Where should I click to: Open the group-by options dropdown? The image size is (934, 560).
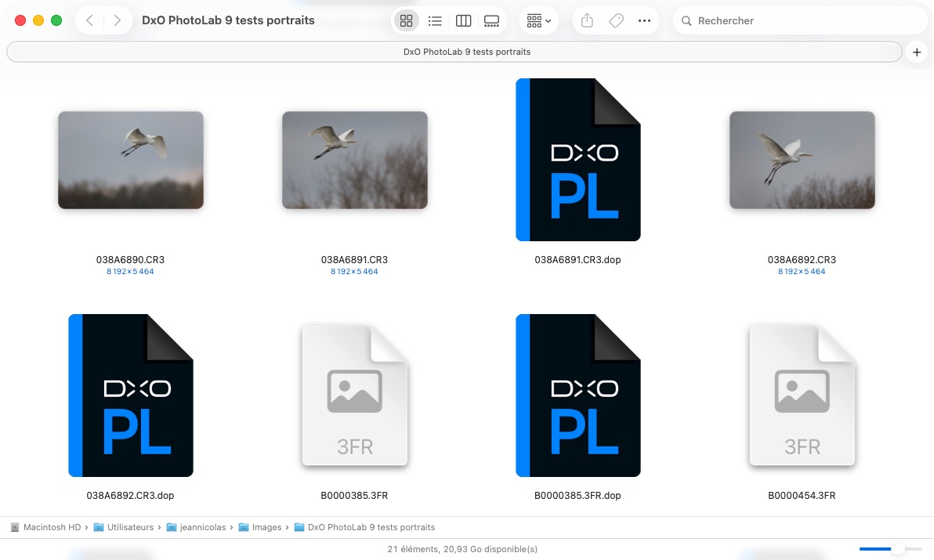(x=539, y=21)
